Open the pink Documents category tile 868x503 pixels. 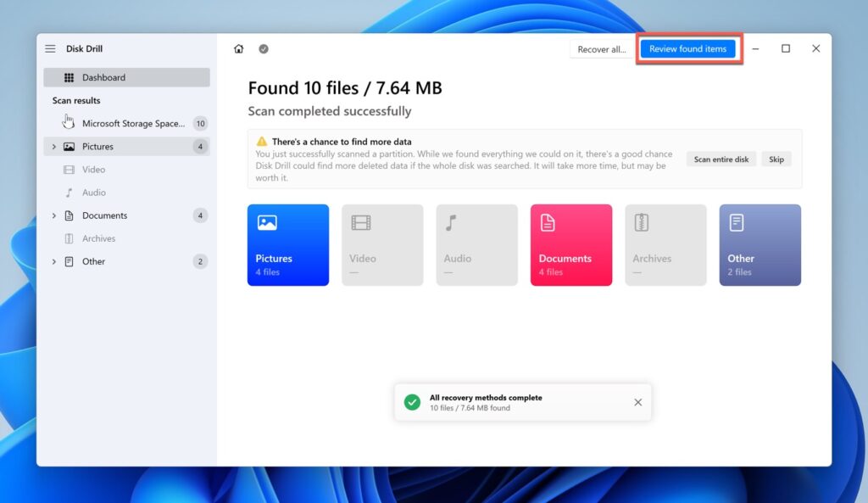coord(571,244)
